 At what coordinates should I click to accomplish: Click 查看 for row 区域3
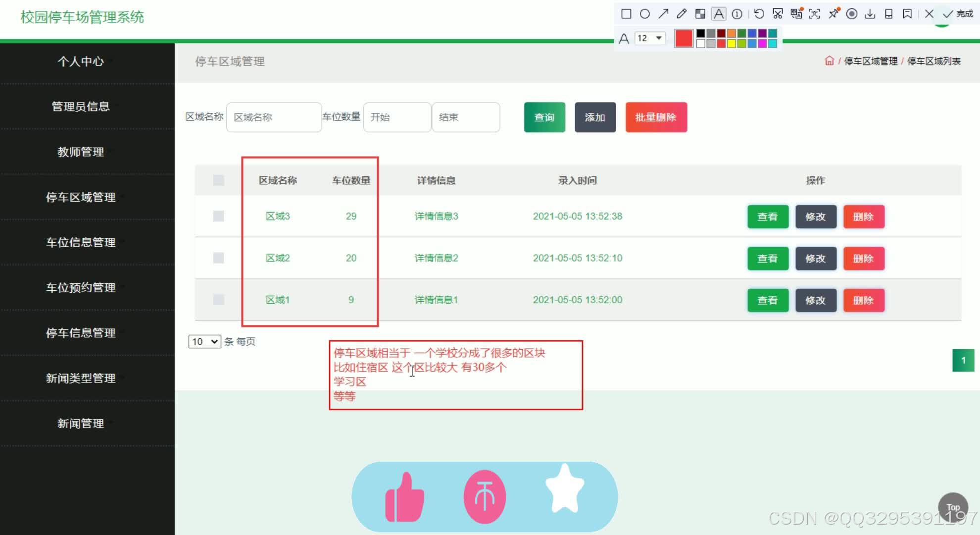point(768,217)
